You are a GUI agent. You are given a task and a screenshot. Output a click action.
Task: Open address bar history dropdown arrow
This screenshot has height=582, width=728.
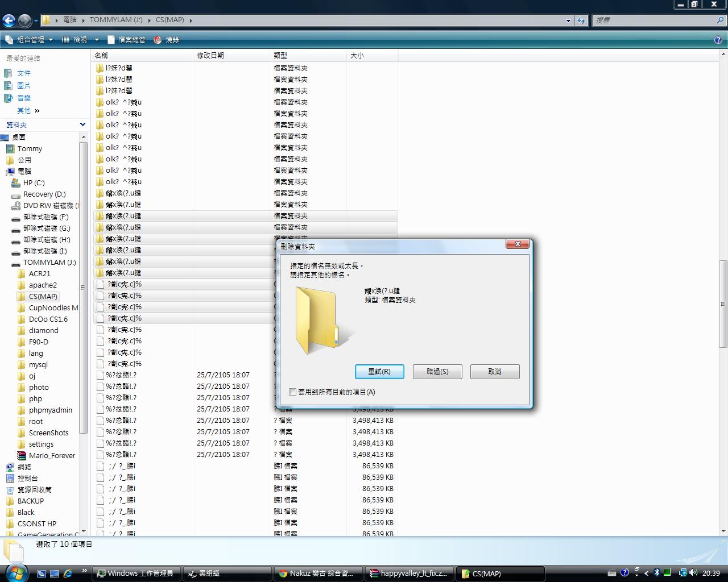pos(568,20)
